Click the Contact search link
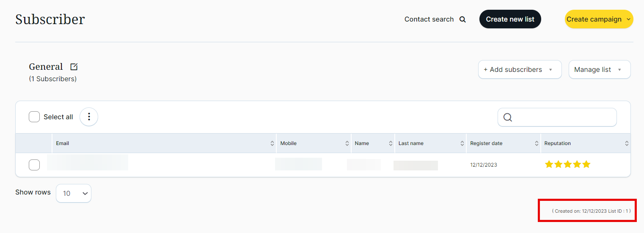644x233 pixels. click(x=429, y=19)
